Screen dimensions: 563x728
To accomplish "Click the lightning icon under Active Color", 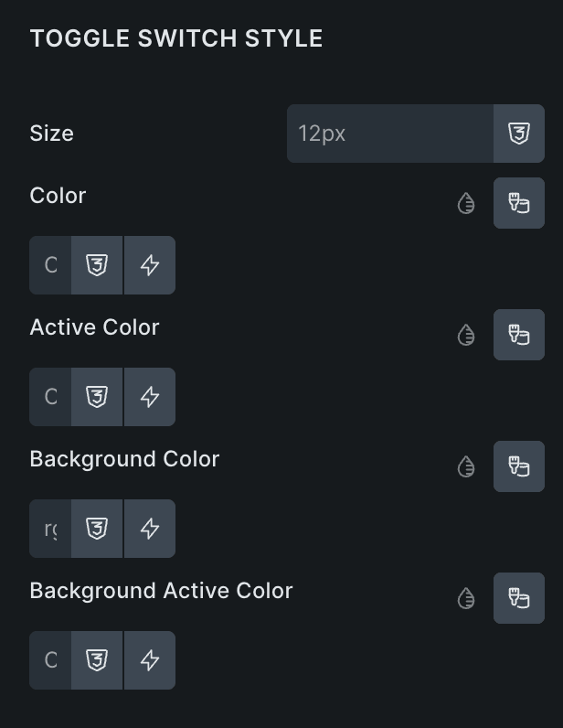I will (x=150, y=397).
